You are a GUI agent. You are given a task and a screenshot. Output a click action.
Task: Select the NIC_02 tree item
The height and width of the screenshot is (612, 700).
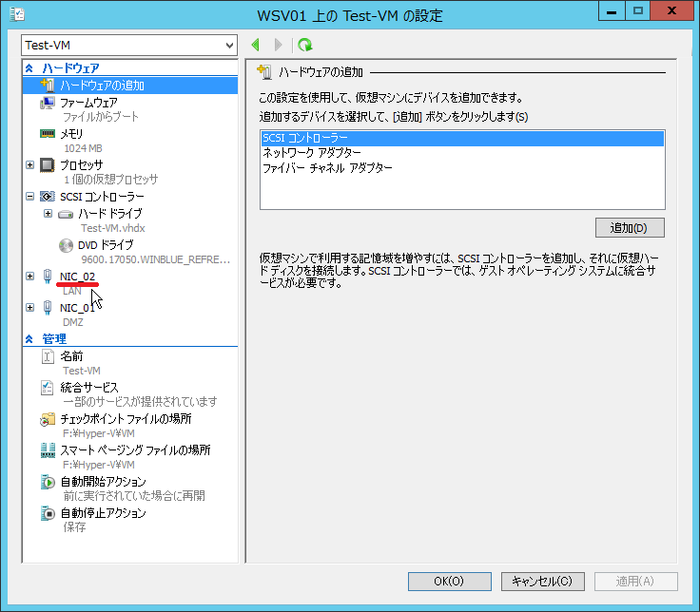click(78, 277)
